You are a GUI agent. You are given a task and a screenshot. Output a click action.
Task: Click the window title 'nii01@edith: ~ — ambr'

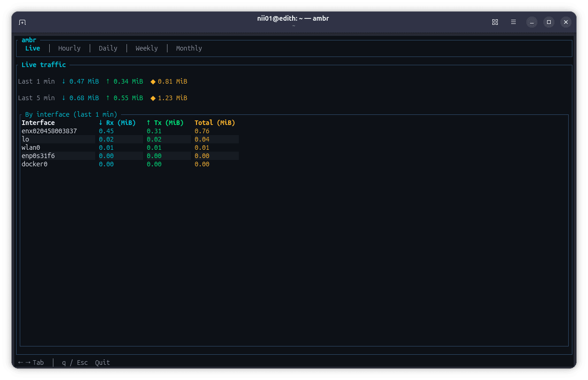click(x=293, y=18)
